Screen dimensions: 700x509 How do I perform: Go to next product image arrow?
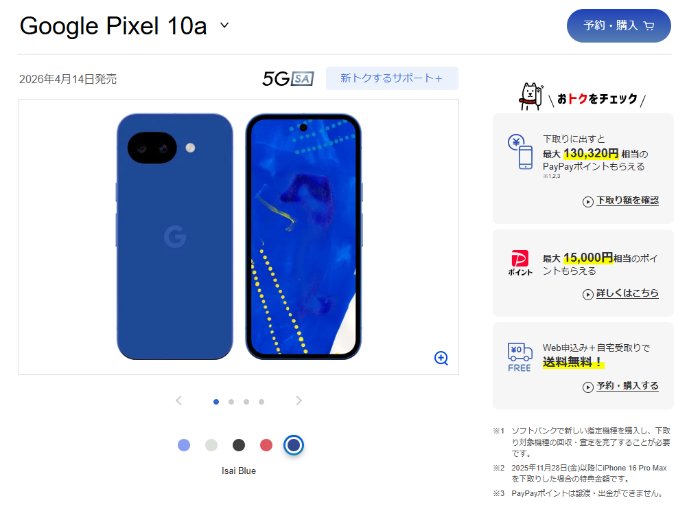299,401
